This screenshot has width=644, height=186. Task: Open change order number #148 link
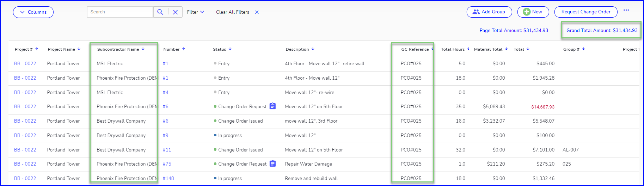coord(168,178)
